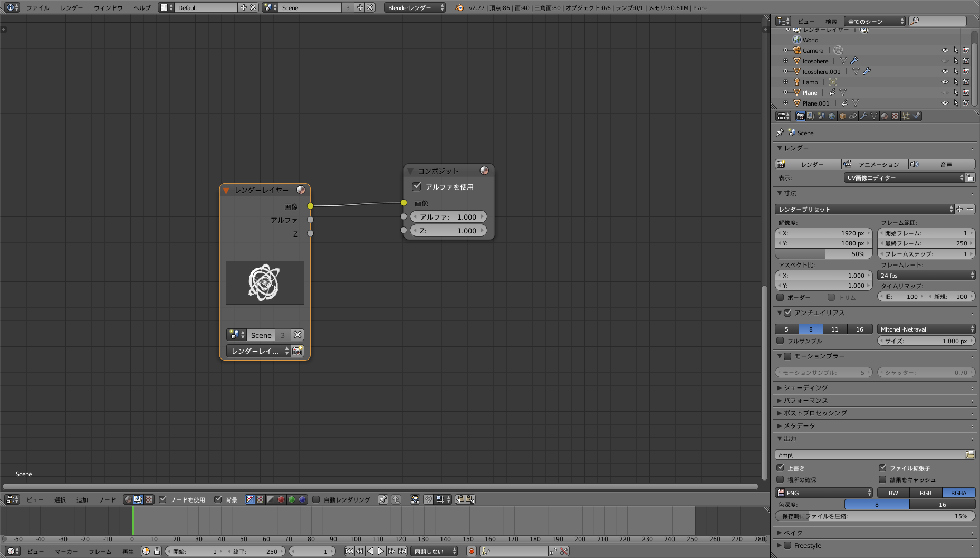
Task: Open the Mesh Data properties tab (triangle icon)
Action: click(x=874, y=116)
